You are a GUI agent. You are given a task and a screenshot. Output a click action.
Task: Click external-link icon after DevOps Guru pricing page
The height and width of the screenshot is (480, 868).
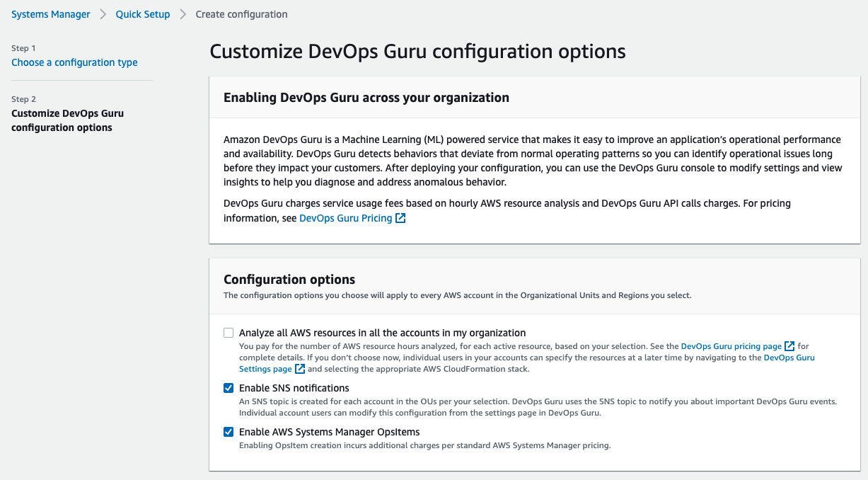pos(790,345)
